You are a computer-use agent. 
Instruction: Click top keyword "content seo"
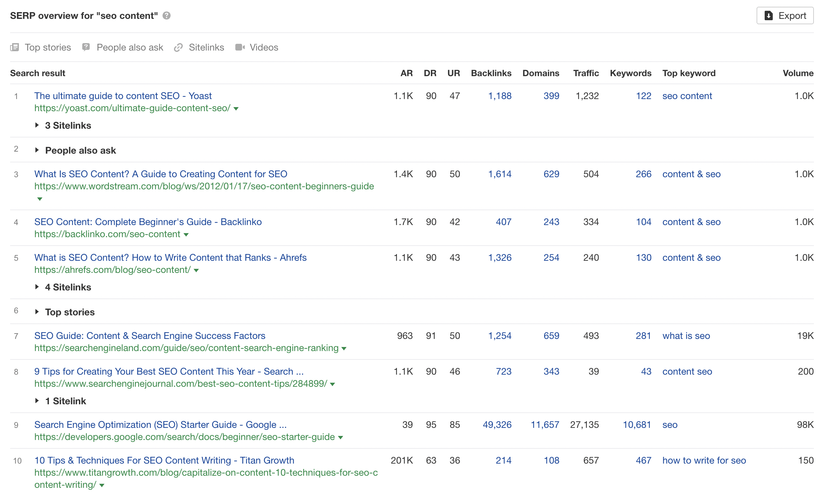[687, 371]
